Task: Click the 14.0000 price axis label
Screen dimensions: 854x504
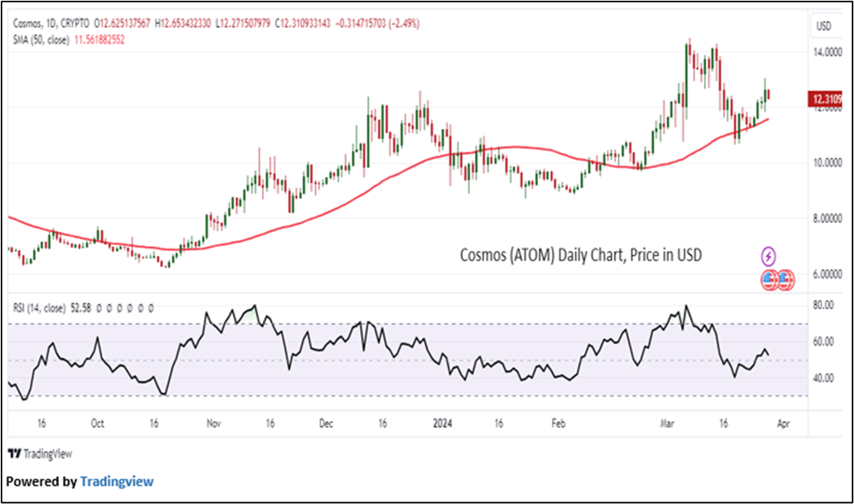Action: click(x=827, y=52)
